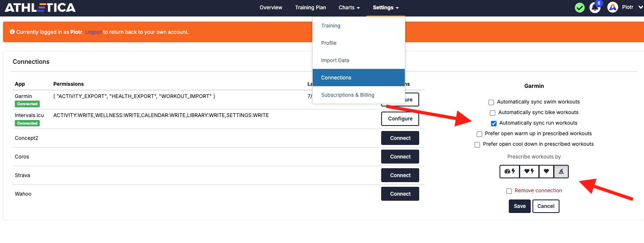644x243 pixels.
Task: Click the App column header
Action: pos(20,84)
